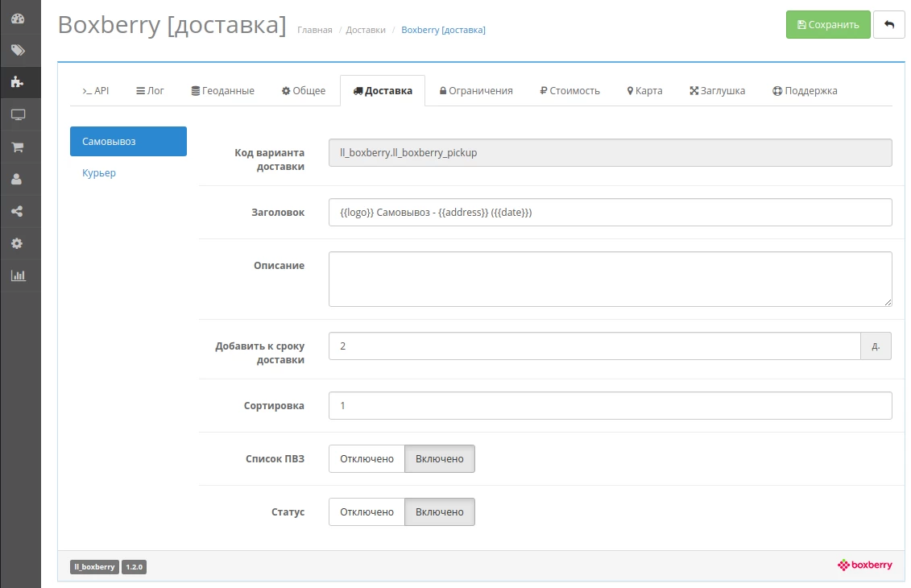This screenshot has width=911, height=588.
Task: Focus the Добавить к сроку доставки field
Action: 594,346
